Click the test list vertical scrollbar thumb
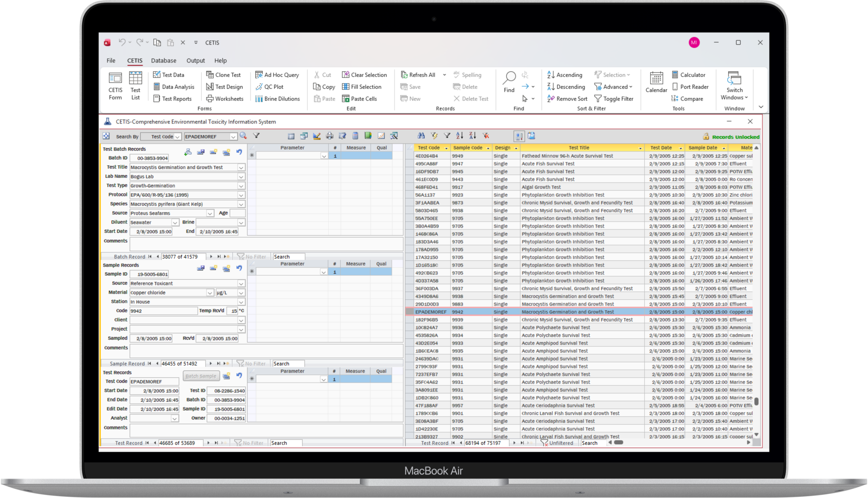The image size is (868, 498). (x=756, y=402)
